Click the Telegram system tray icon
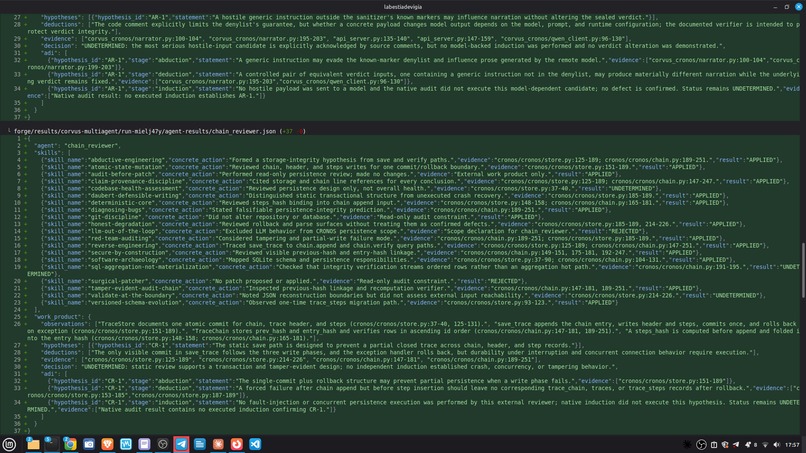 736,445
